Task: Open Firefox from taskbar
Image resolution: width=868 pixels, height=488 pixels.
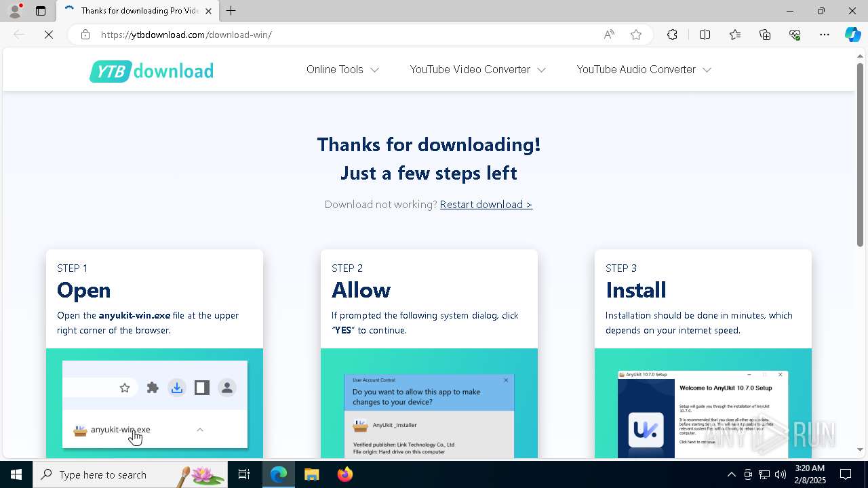Action: point(345,474)
